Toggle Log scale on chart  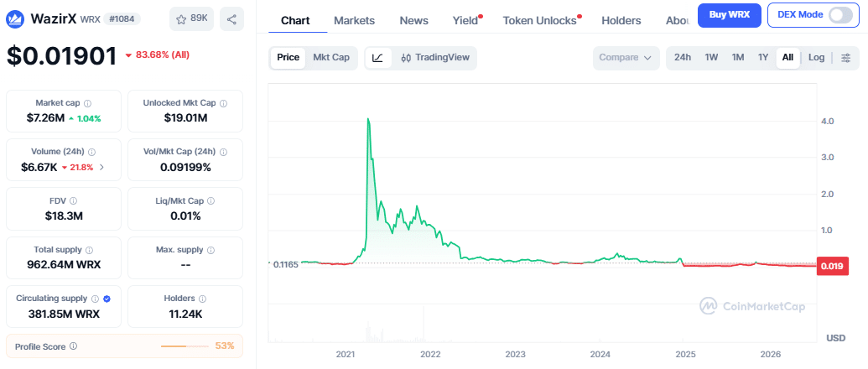tap(817, 58)
